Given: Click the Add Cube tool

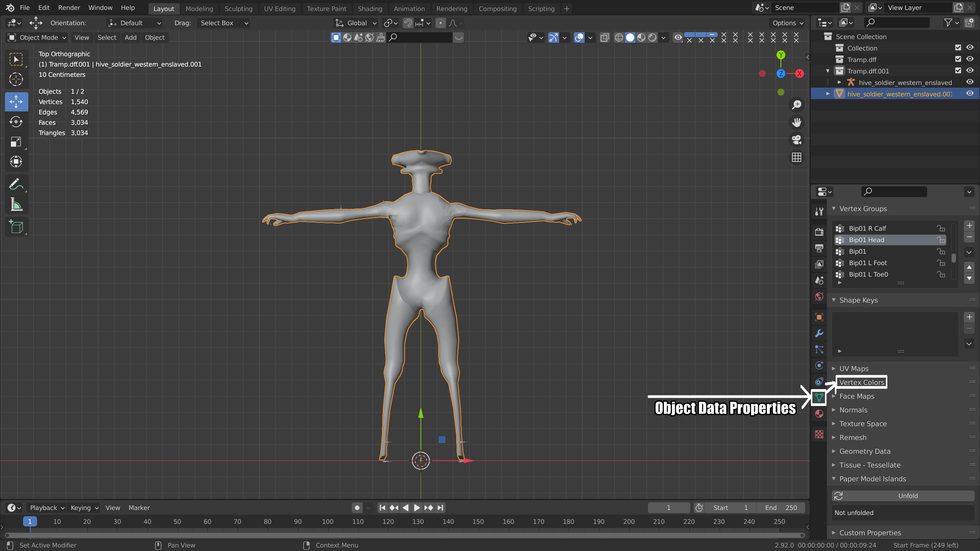Looking at the screenshot, I should 16,227.
